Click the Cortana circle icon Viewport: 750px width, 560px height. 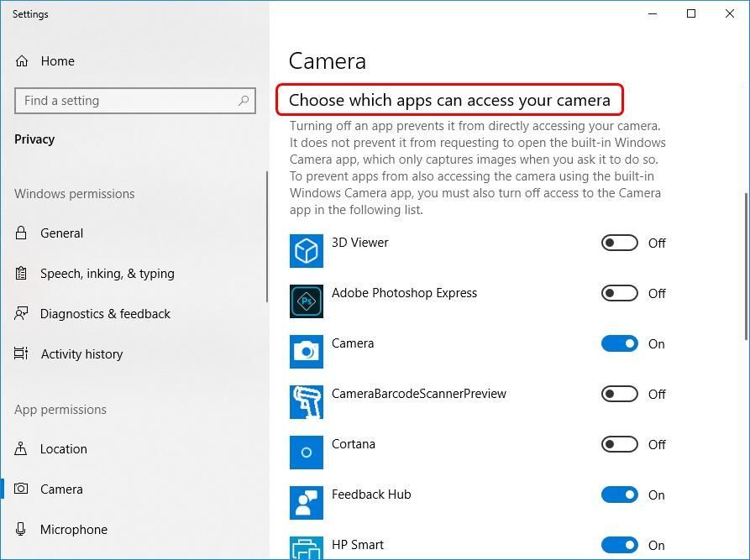click(x=307, y=453)
